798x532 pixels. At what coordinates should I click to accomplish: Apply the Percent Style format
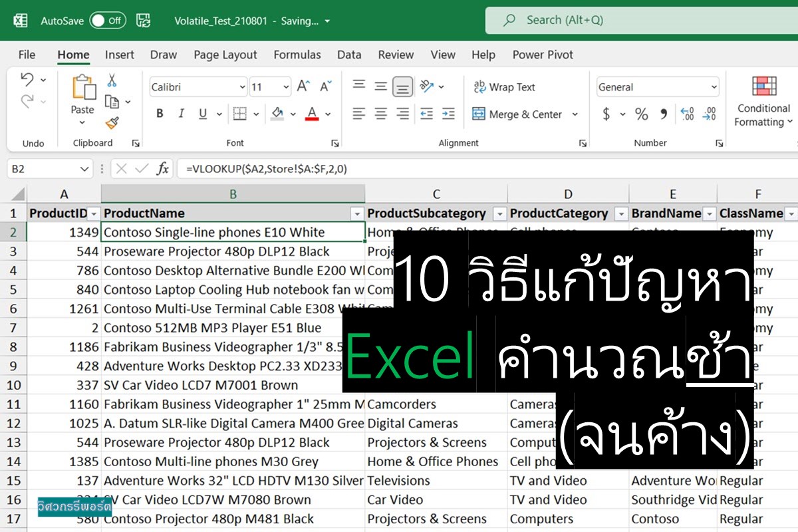click(641, 114)
